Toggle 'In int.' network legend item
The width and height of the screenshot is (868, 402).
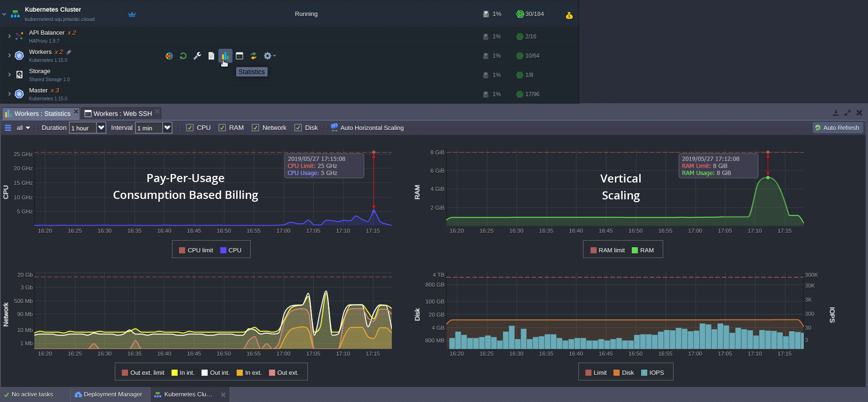(x=183, y=373)
